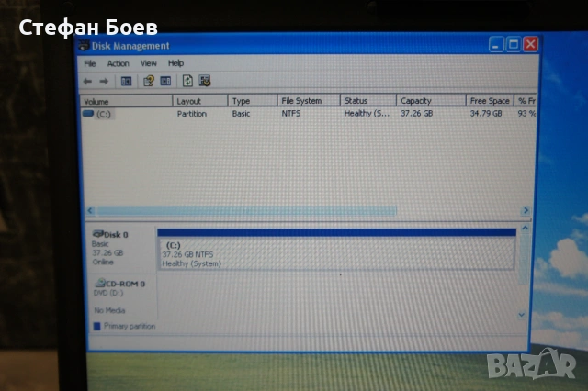Open the File menu
The height and width of the screenshot is (391, 588).
pos(90,63)
